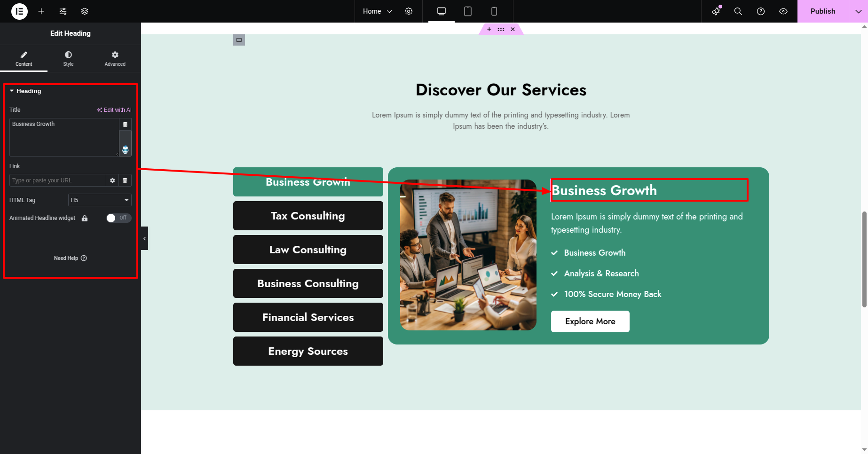The image size is (868, 454).
Task: Open the help question mark icon
Action: (x=761, y=11)
